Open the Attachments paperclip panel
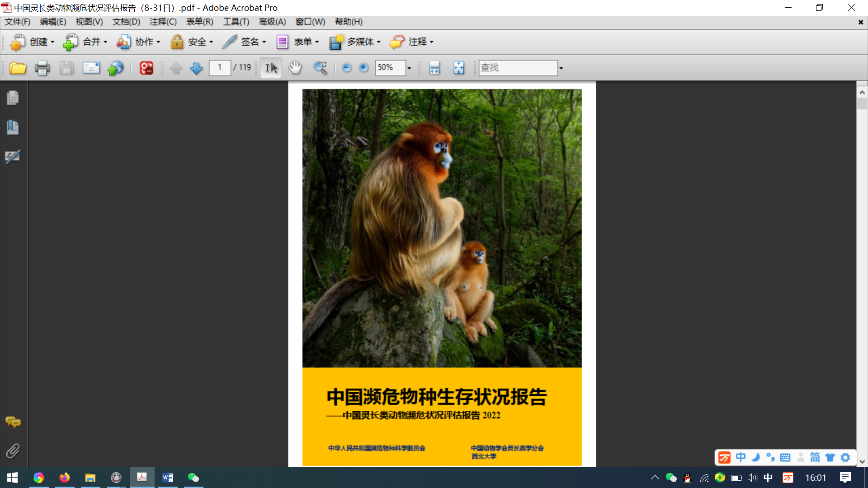The height and width of the screenshot is (488, 868). tap(13, 450)
